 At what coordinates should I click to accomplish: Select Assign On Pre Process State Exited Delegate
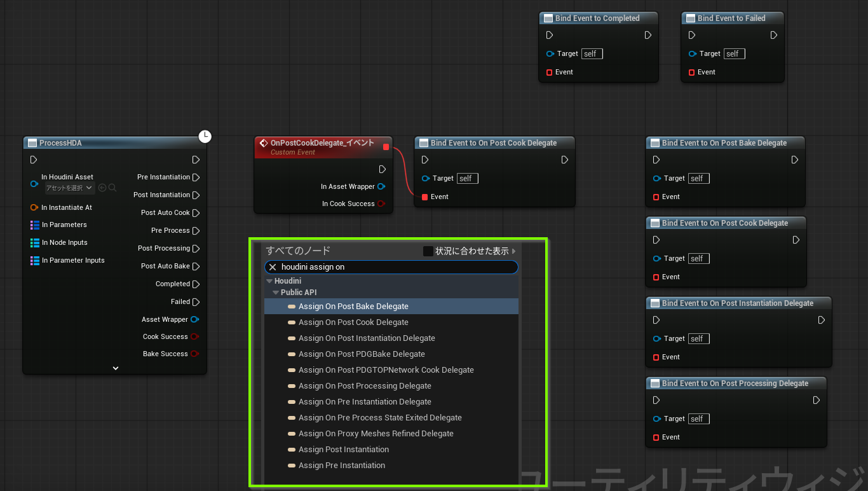[x=391, y=418]
